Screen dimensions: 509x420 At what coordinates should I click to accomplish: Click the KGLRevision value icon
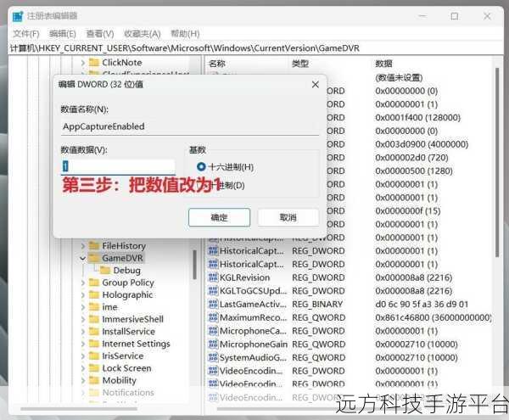pos(213,277)
